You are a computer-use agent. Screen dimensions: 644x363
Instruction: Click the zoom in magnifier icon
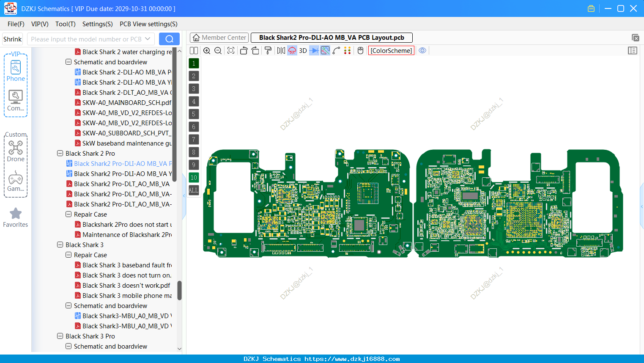pos(207,51)
